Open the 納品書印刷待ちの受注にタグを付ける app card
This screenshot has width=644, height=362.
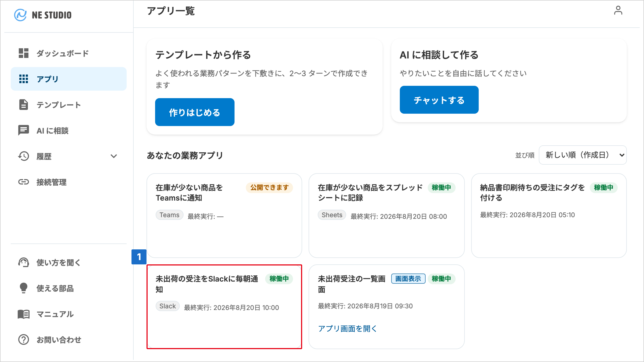click(549, 216)
